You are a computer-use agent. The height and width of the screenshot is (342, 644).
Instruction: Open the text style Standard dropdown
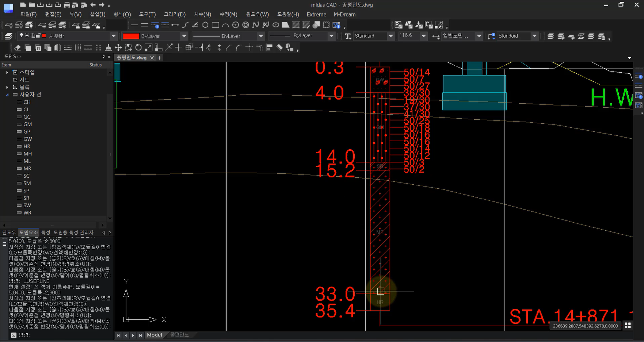(x=391, y=36)
